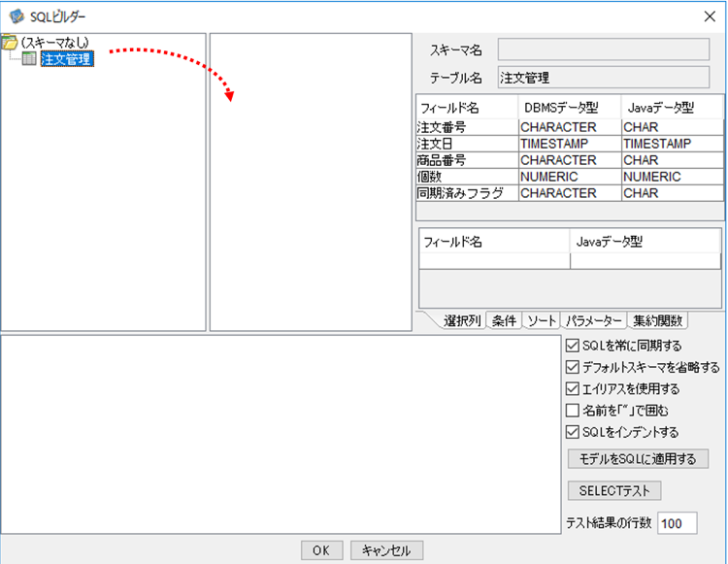Click the 注文管理 table icon in tree
Screen dimensions: 728x564
coord(29,58)
